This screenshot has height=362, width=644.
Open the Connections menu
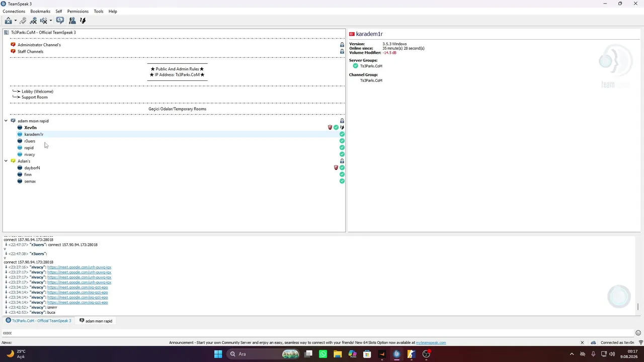click(x=14, y=11)
